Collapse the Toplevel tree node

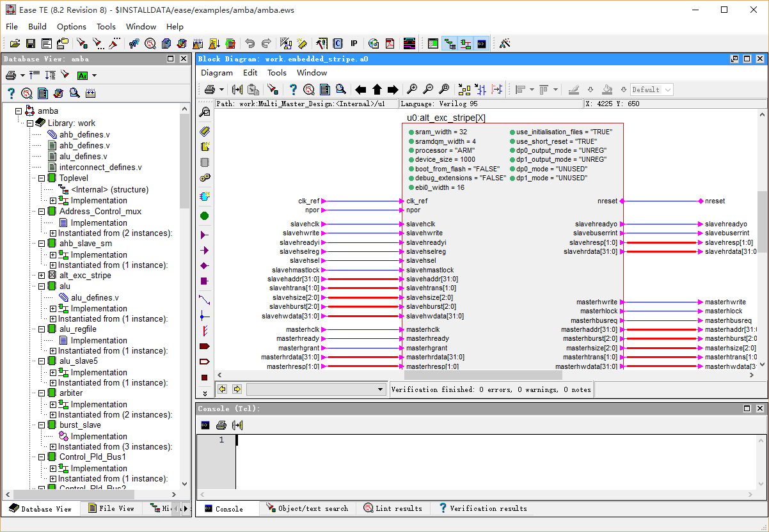42,178
